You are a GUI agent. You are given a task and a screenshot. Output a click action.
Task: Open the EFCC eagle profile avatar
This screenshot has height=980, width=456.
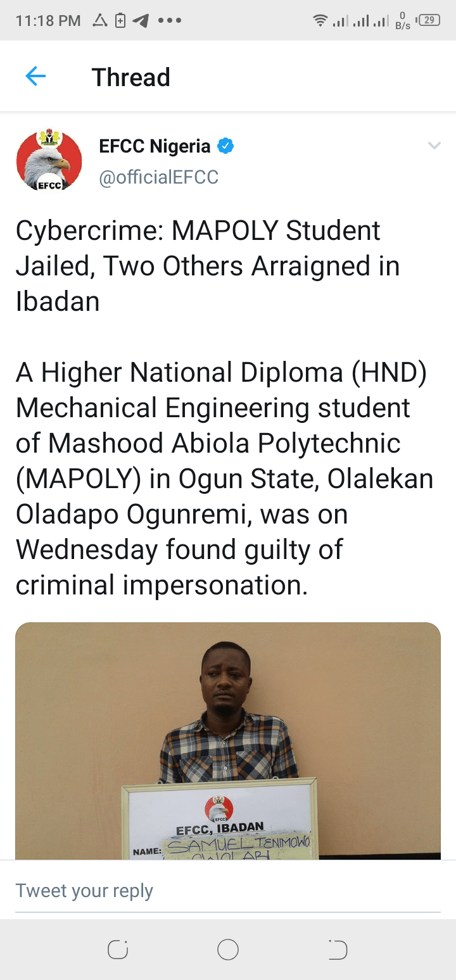(x=49, y=160)
